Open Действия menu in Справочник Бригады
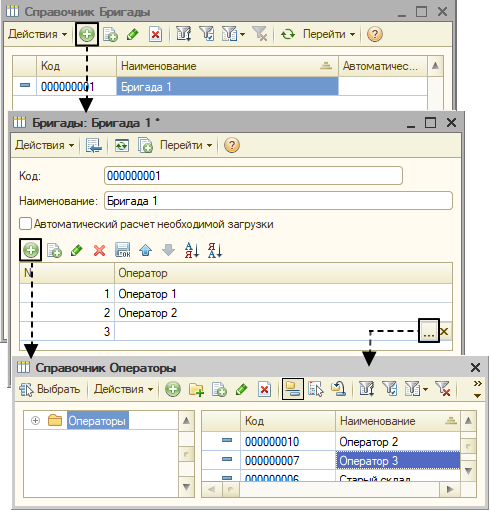 [x=37, y=34]
